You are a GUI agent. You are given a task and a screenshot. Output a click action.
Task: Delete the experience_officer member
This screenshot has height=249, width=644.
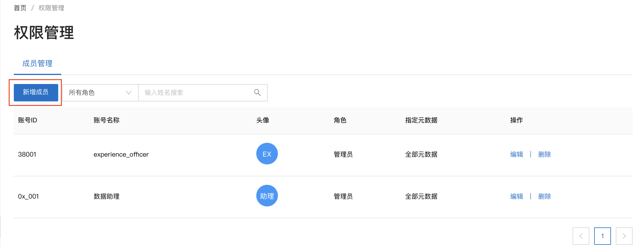point(545,154)
